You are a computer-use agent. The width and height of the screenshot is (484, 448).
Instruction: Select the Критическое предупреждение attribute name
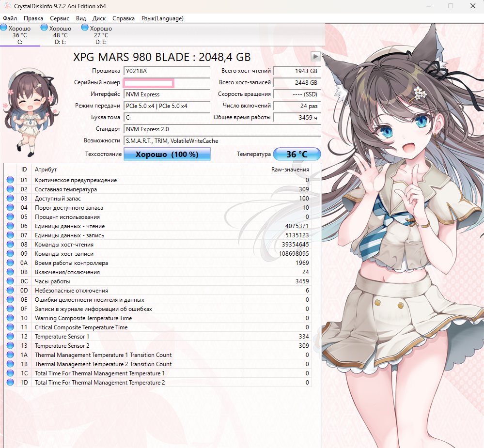pyautogui.click(x=76, y=180)
